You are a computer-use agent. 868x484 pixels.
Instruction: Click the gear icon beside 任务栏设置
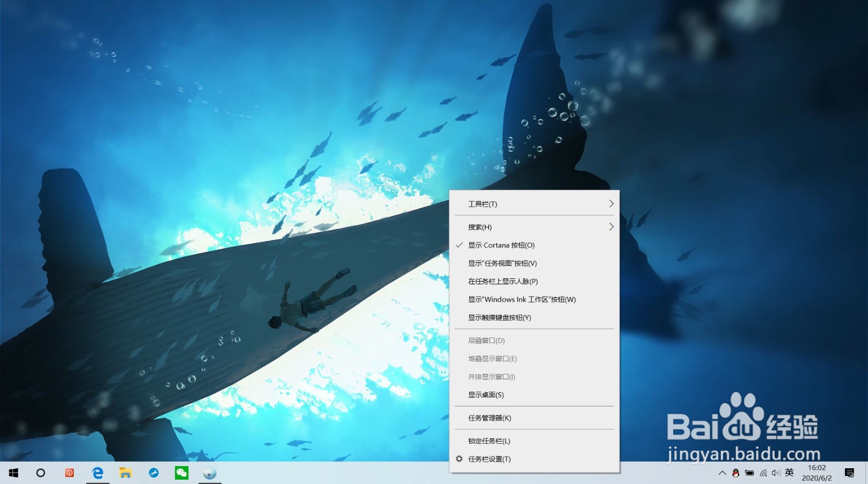point(459,458)
